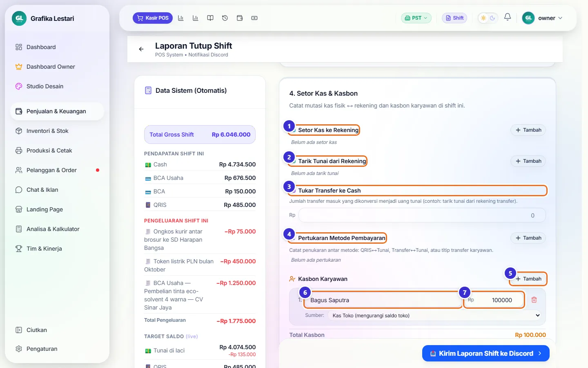The image size is (588, 368).
Task: Delete the Bagus Saputra kasbon with the trash icon
Action: pyautogui.click(x=534, y=300)
